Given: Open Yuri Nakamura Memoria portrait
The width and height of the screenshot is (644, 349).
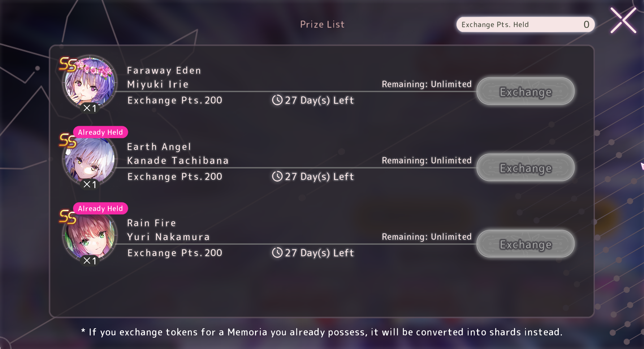Looking at the screenshot, I should pos(90,235).
